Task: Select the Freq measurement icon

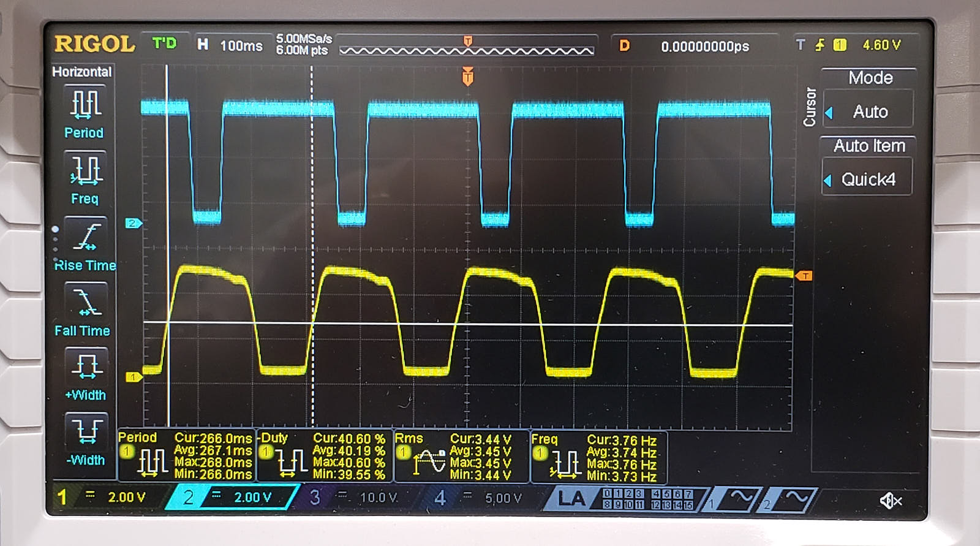Action: [85, 170]
